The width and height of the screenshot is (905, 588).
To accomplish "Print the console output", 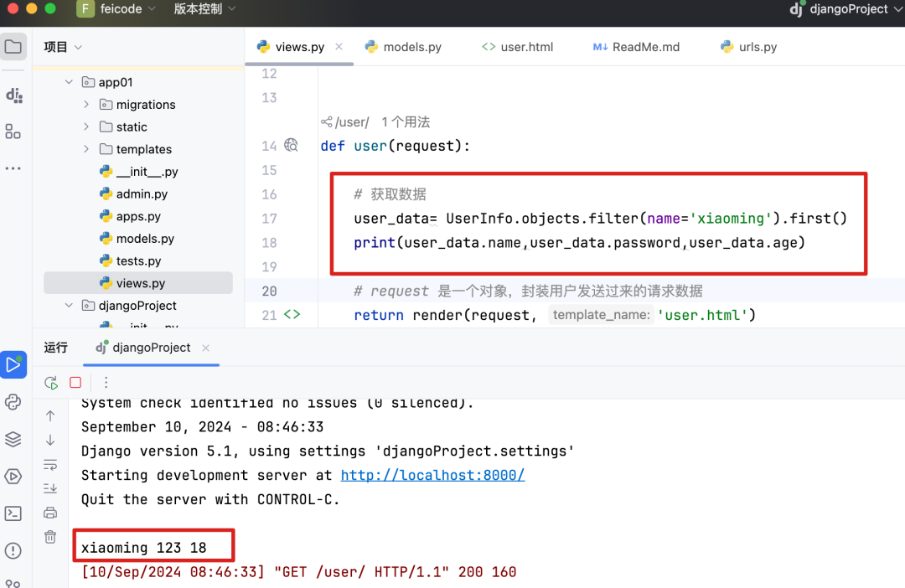I will click(x=50, y=513).
